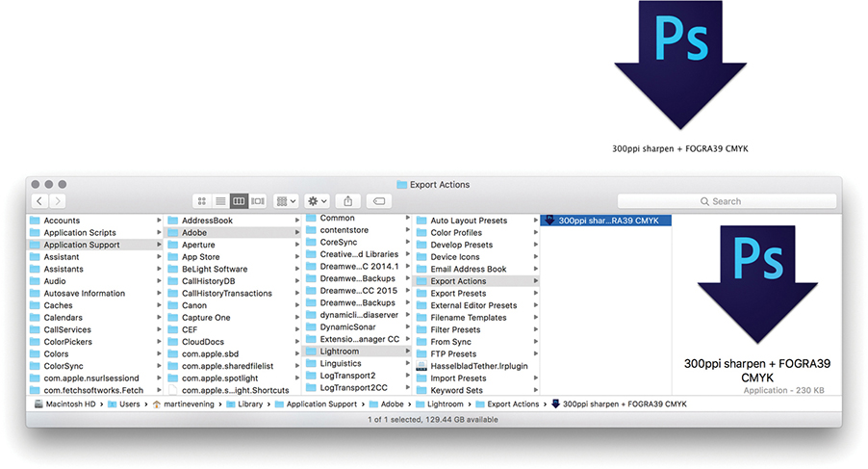
Task: Select the contentstore folder
Action: [357, 230]
